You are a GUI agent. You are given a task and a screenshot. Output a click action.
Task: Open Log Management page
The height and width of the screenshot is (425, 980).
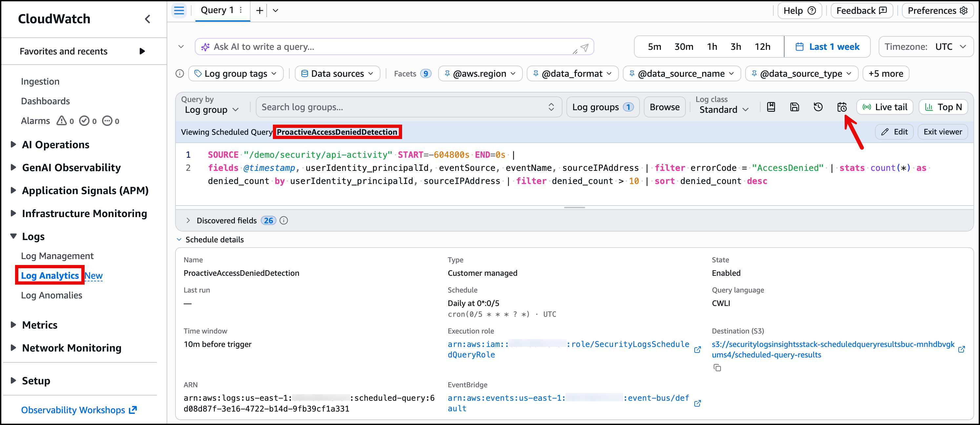57,256
